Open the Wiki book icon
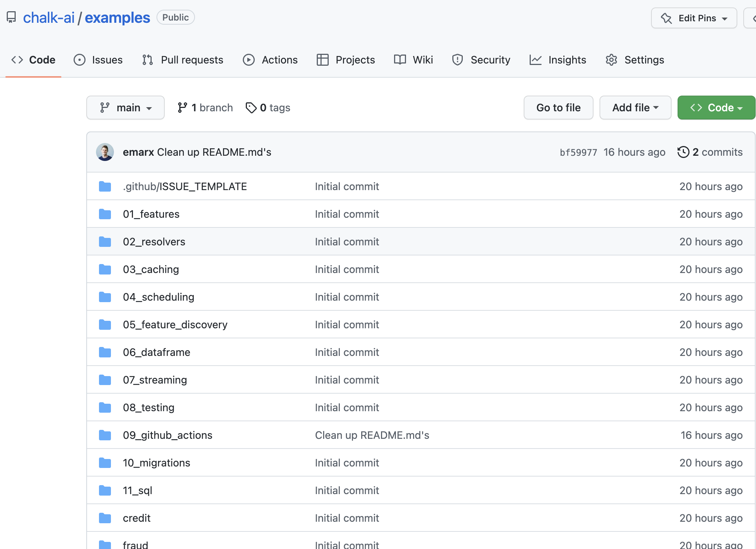 point(399,60)
